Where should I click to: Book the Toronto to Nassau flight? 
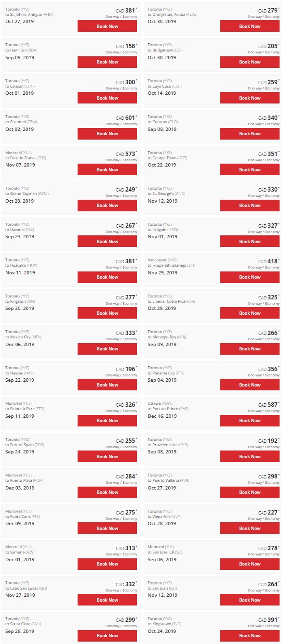point(107,385)
